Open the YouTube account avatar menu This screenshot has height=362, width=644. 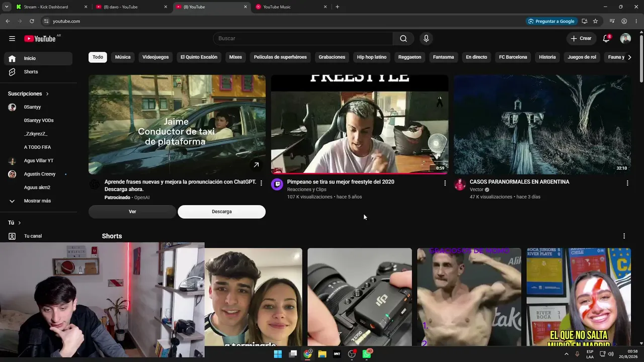(x=625, y=39)
